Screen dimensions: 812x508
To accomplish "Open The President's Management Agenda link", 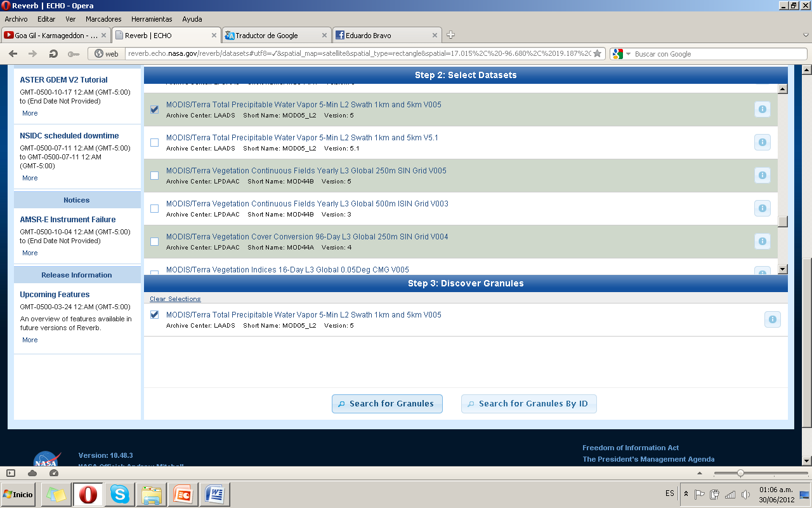I will (x=648, y=459).
